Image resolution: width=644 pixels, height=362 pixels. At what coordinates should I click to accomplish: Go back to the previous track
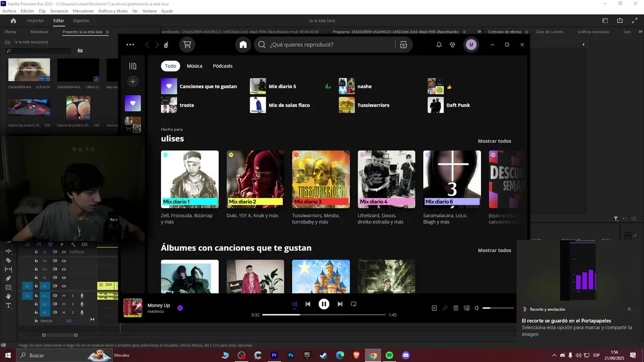pos(308,304)
